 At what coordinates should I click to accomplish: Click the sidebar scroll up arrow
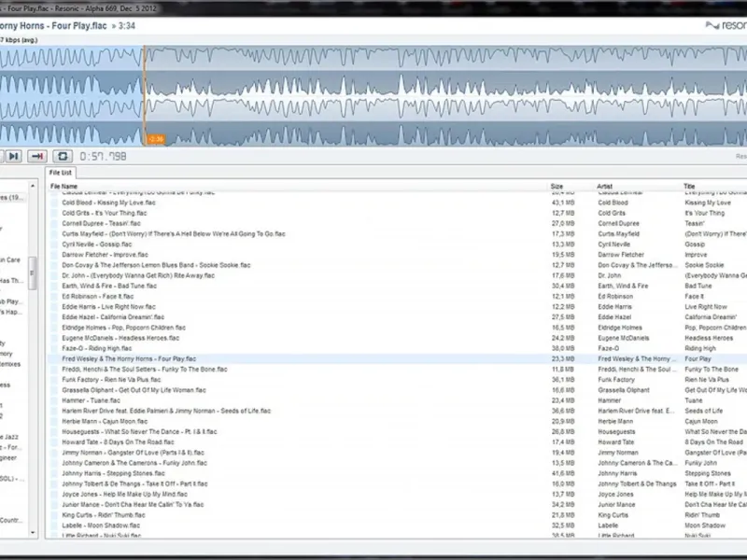pyautogui.click(x=33, y=186)
